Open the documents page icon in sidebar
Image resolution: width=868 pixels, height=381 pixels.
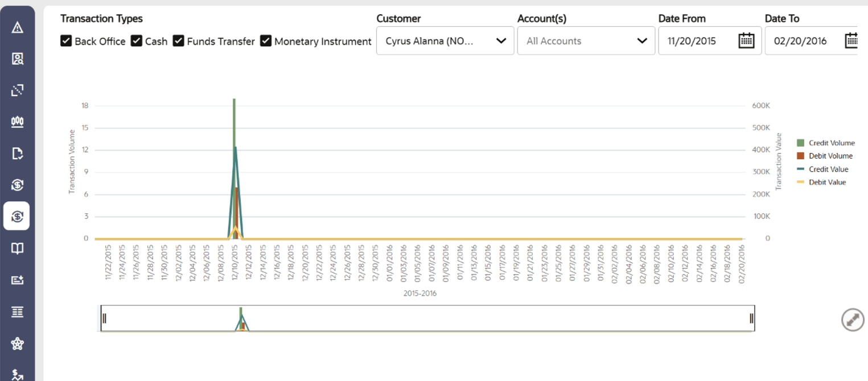[17, 154]
